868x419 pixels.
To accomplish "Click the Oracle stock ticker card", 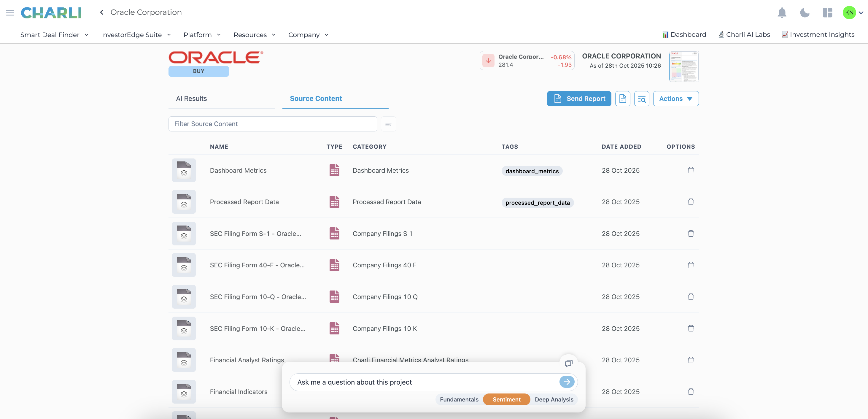I will 527,61.
